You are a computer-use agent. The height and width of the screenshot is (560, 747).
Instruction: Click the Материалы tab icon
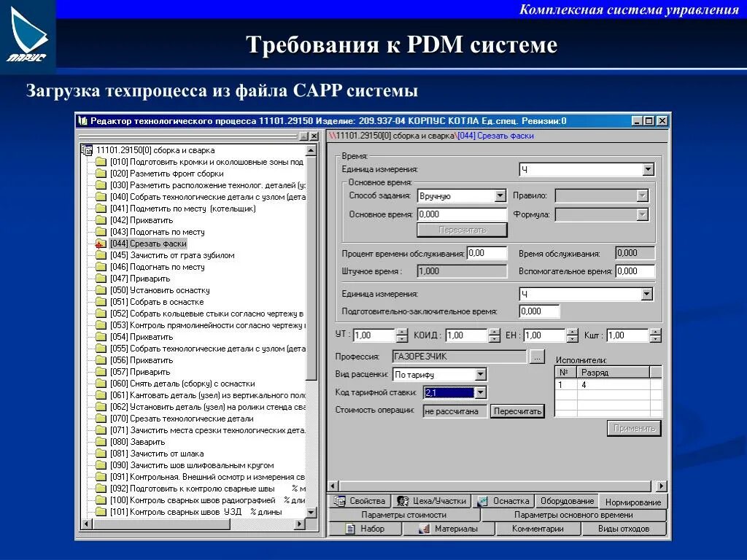point(424,529)
